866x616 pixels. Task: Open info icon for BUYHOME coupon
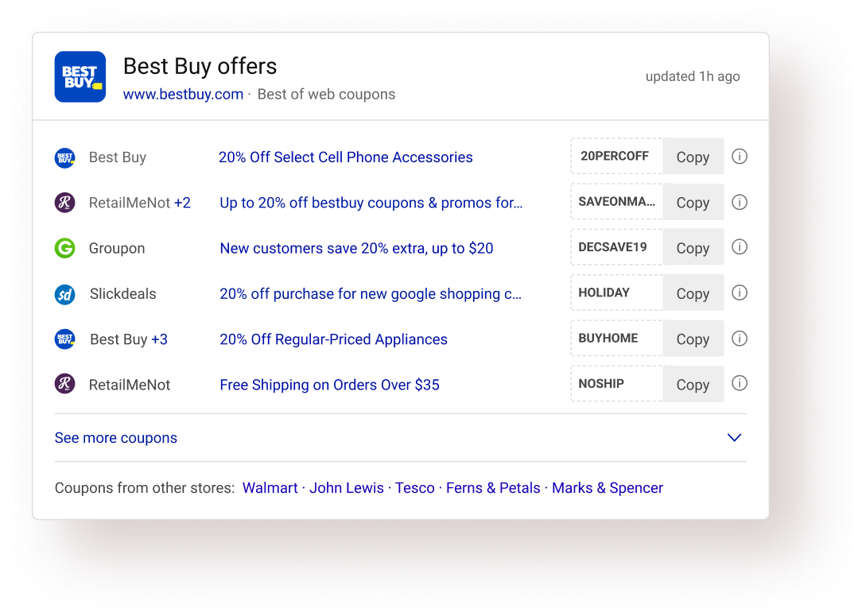[740, 339]
